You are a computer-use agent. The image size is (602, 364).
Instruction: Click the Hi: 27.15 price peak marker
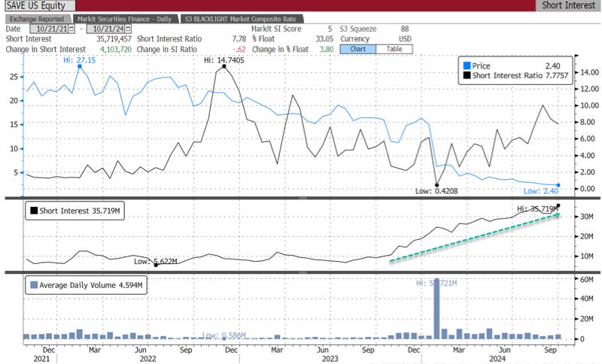point(80,68)
